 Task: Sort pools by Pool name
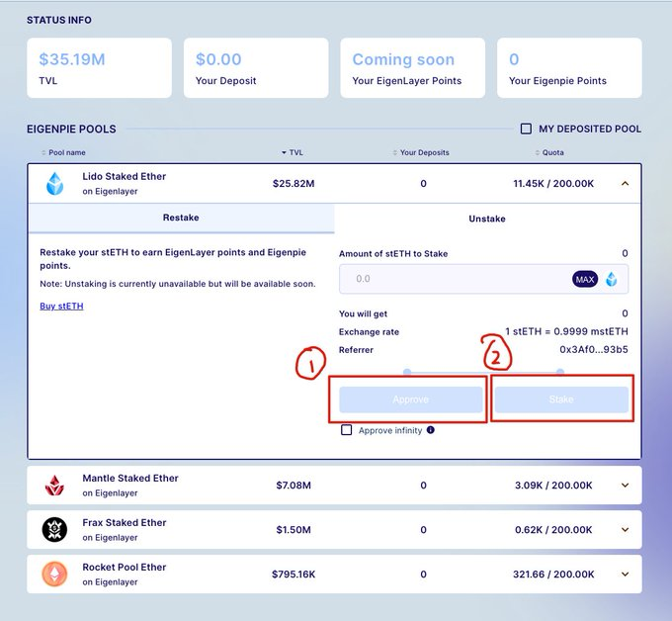63,152
